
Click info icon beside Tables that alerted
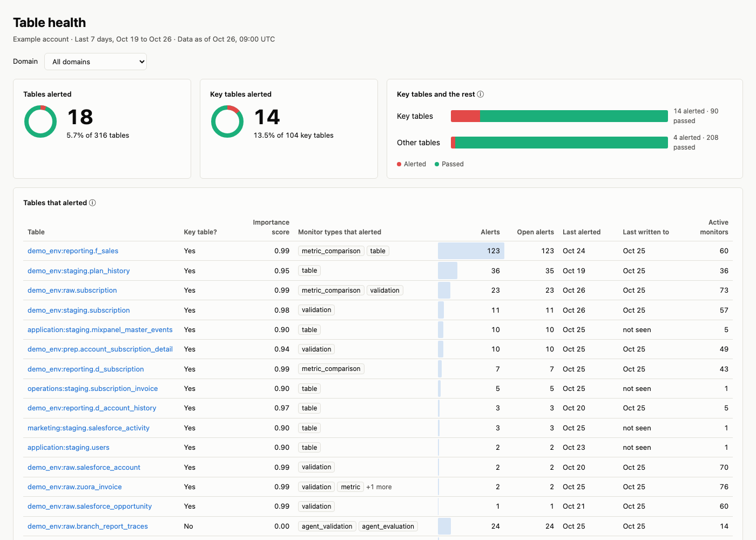92,203
